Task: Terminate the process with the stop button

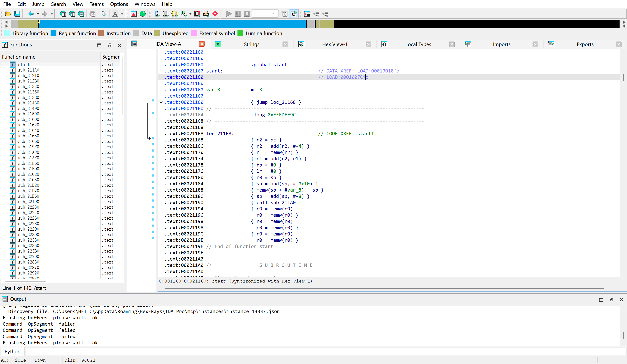Action: click(247, 14)
